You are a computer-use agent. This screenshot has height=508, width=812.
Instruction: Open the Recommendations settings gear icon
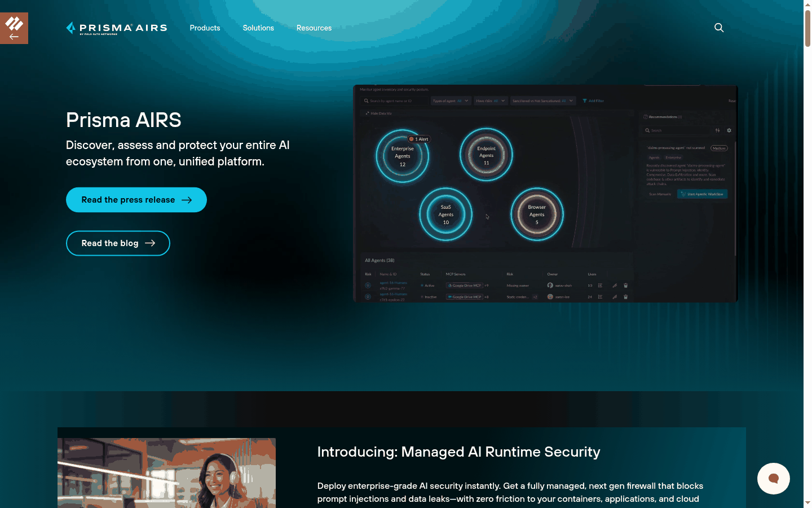pyautogui.click(x=729, y=130)
